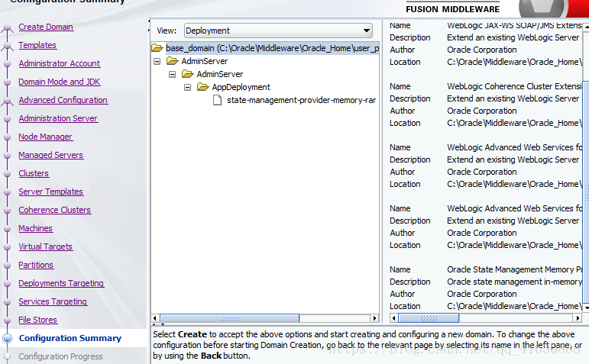Collapse the top-level AdminServer node
The width and height of the screenshot is (589, 364).
point(157,61)
